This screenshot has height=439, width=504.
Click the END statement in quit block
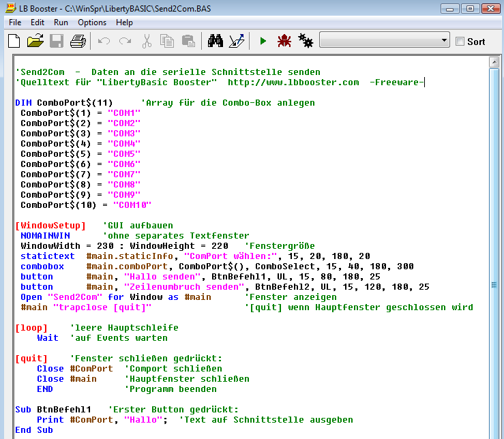click(x=45, y=389)
